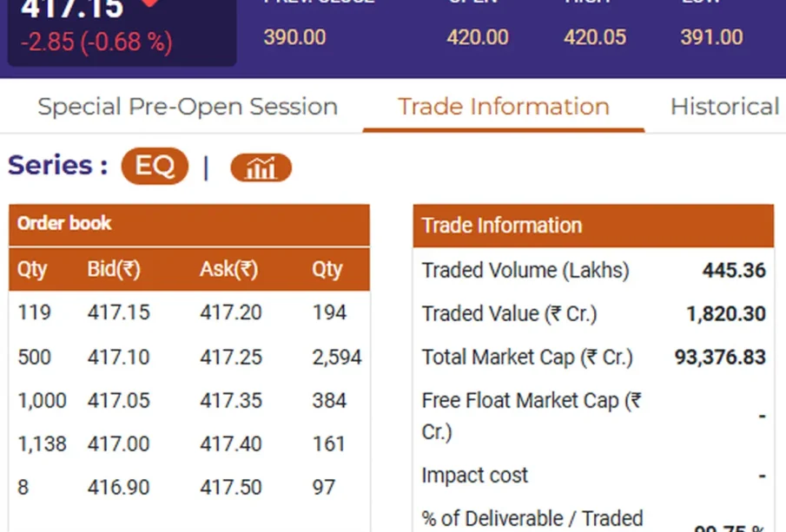Click the price change -2.85 (-0.68 %)
The height and width of the screenshot is (532, 786).
point(96,42)
